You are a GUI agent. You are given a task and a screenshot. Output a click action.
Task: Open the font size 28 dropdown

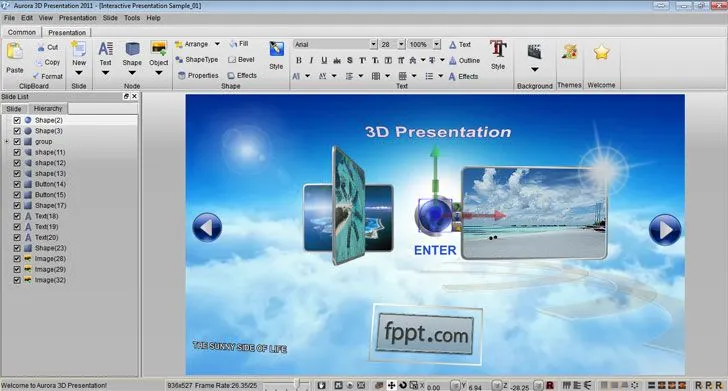point(402,44)
